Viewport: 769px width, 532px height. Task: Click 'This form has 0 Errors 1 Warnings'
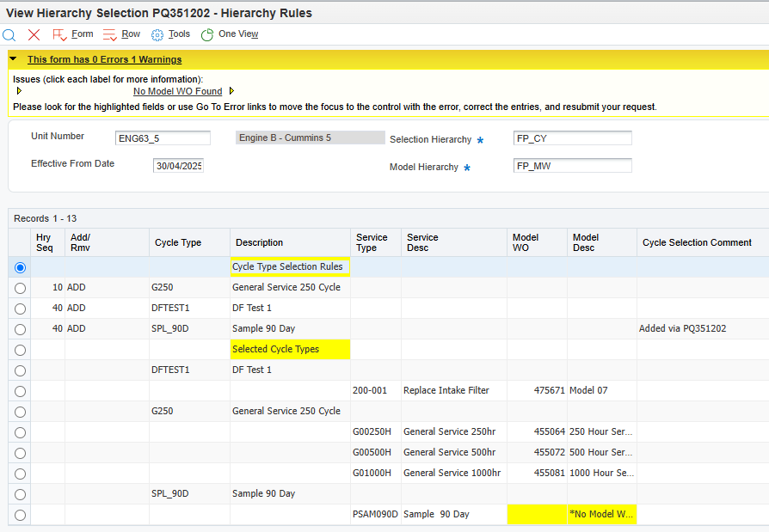pos(104,59)
